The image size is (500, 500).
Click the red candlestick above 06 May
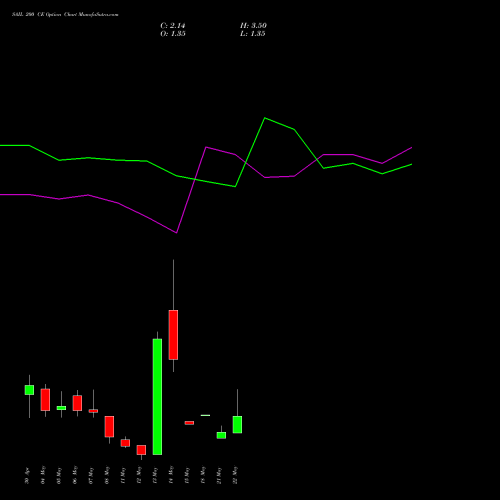click(x=77, y=403)
